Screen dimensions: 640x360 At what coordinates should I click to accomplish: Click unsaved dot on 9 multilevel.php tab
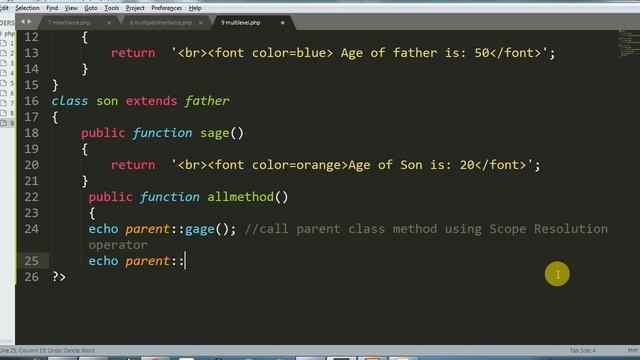click(x=282, y=23)
